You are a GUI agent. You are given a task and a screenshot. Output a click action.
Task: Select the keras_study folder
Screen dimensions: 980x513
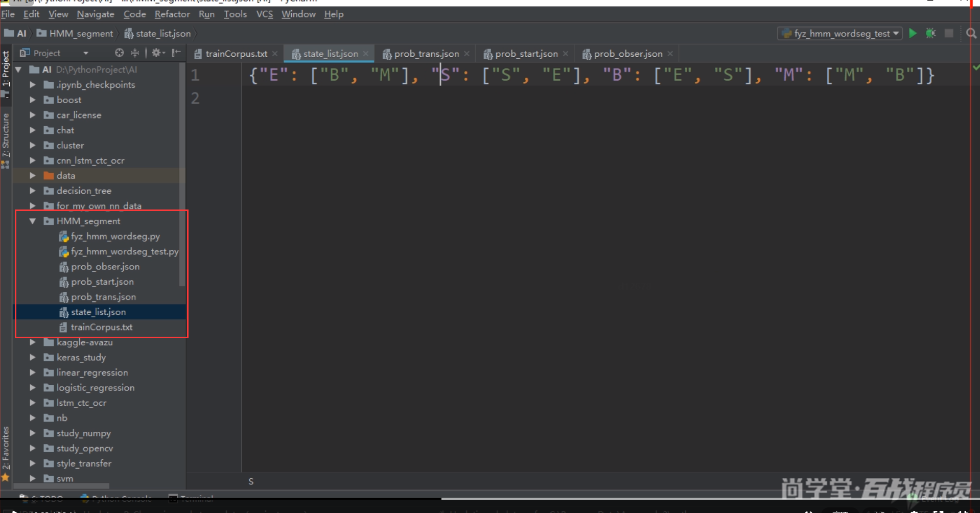click(75, 357)
